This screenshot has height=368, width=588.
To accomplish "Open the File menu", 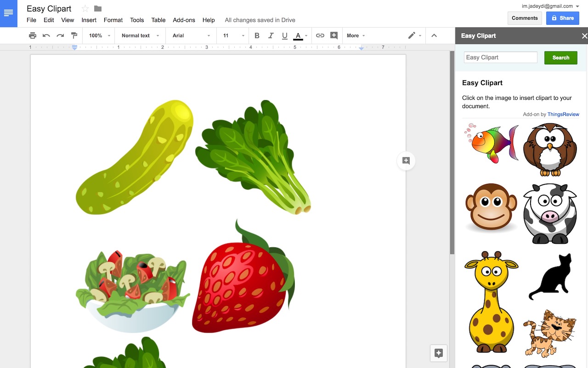I will tap(31, 20).
